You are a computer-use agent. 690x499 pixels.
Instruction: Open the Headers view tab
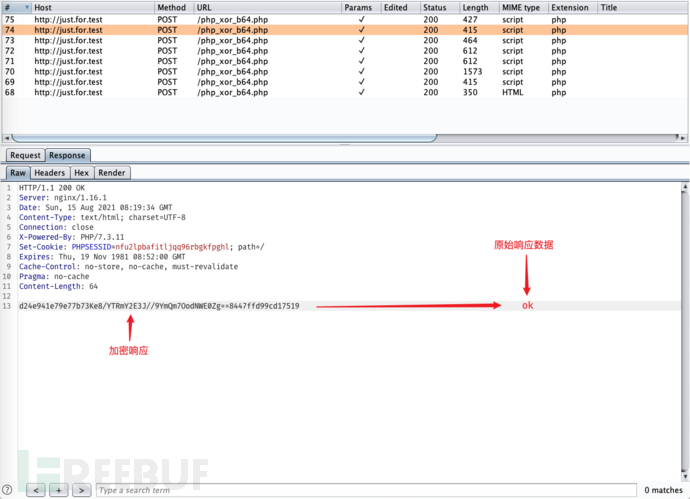click(49, 172)
